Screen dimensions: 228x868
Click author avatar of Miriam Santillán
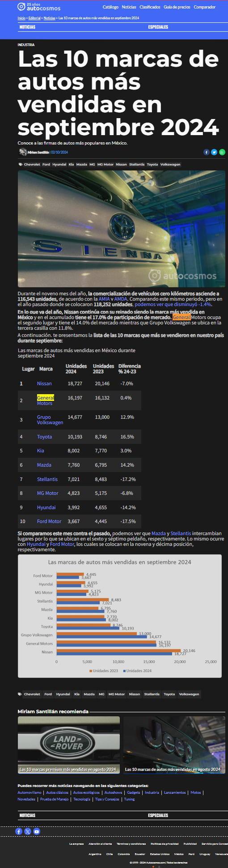tap(22, 152)
